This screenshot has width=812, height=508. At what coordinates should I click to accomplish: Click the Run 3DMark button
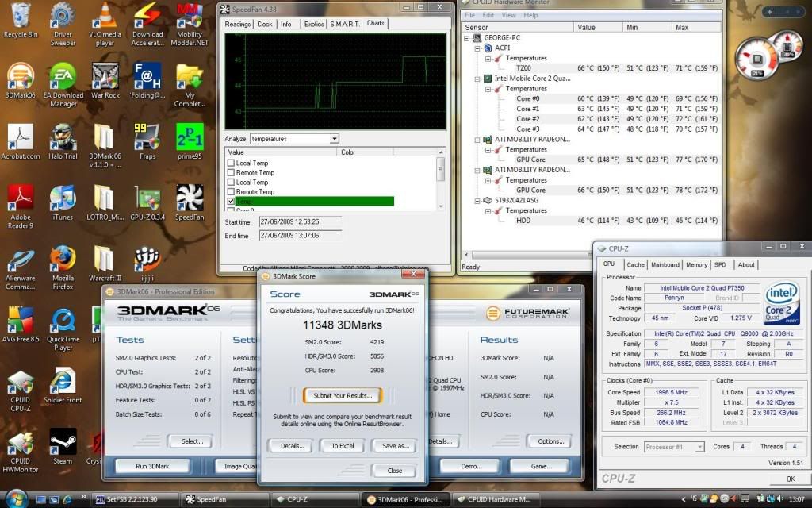tap(152, 466)
